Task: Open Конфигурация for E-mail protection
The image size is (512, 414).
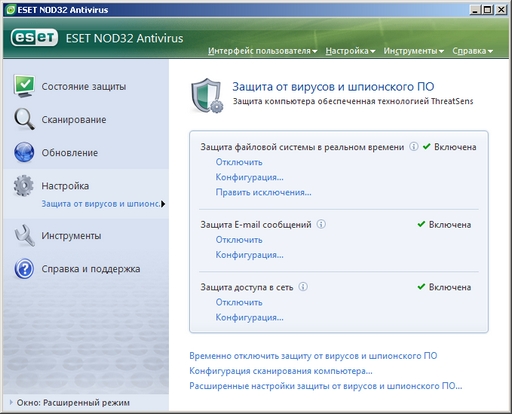Action: click(250, 255)
